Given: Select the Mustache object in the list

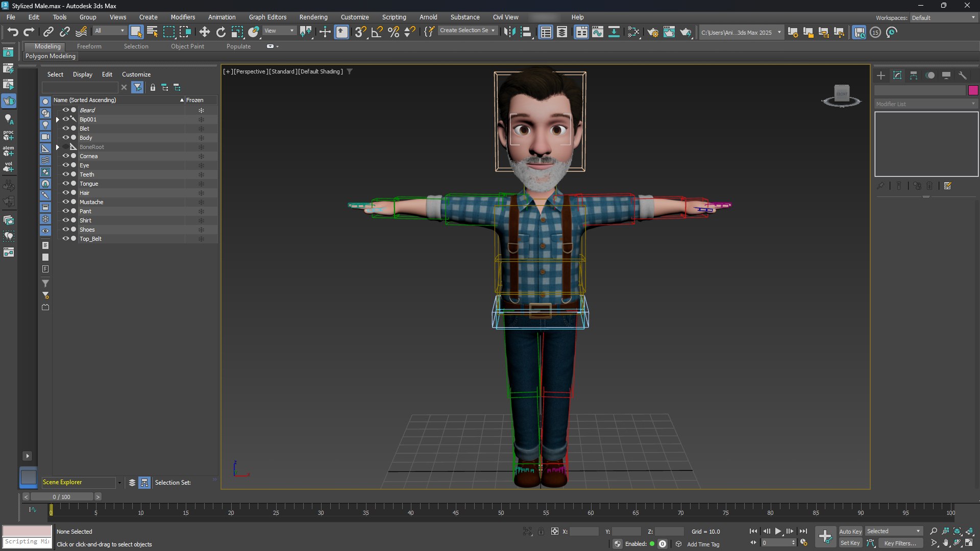Looking at the screenshot, I should 91,202.
